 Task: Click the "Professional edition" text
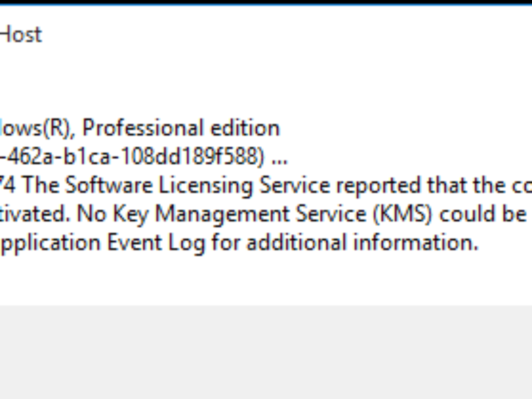tap(181, 129)
